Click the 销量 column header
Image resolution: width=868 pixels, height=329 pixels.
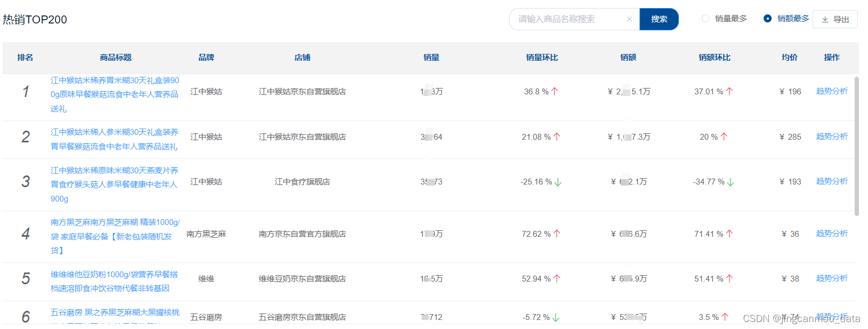431,58
